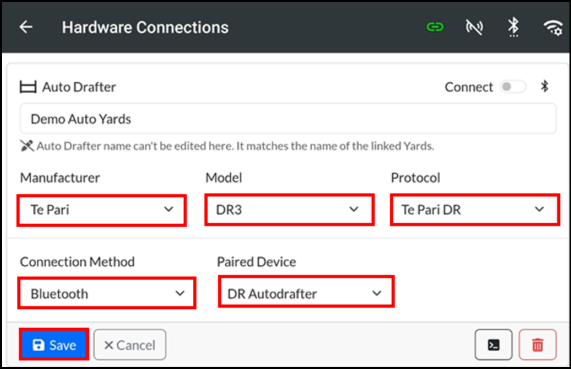
Task: Delete connection with red trash icon
Action: click(x=537, y=345)
